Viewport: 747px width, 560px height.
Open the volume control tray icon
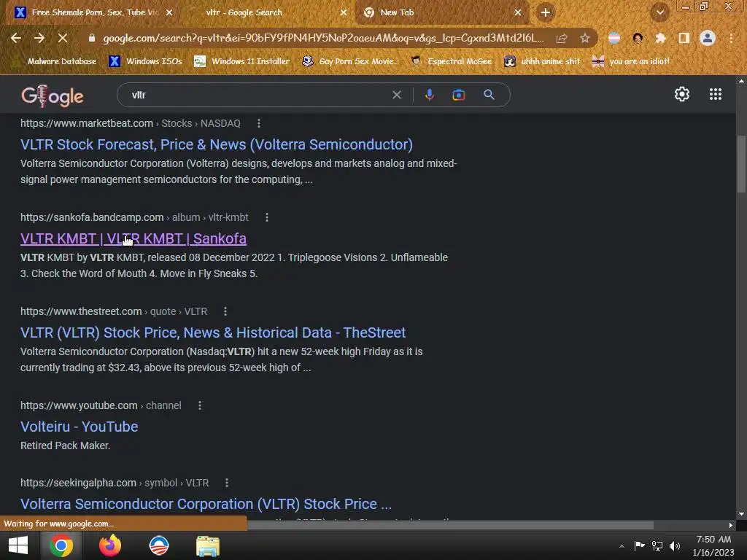675,545
